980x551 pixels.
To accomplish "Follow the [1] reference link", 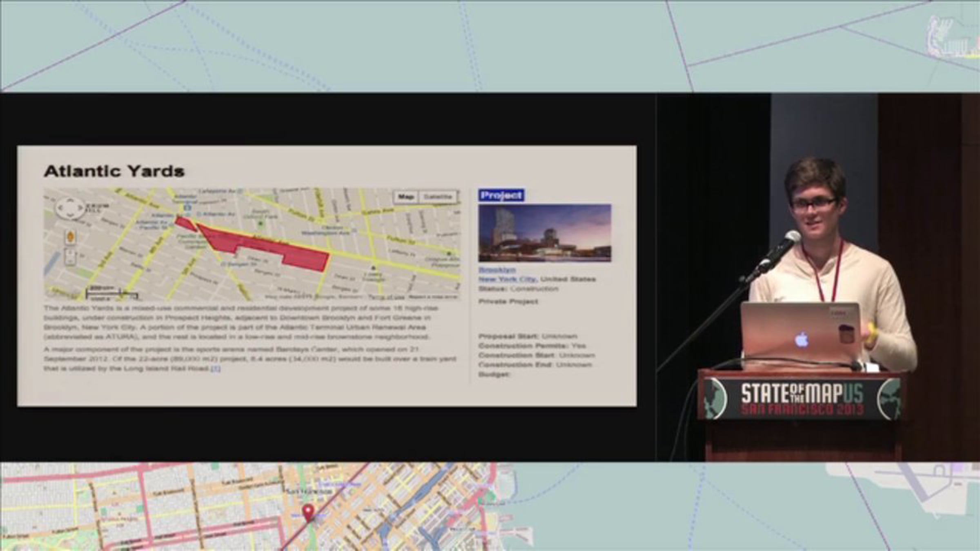I will 216,369.
